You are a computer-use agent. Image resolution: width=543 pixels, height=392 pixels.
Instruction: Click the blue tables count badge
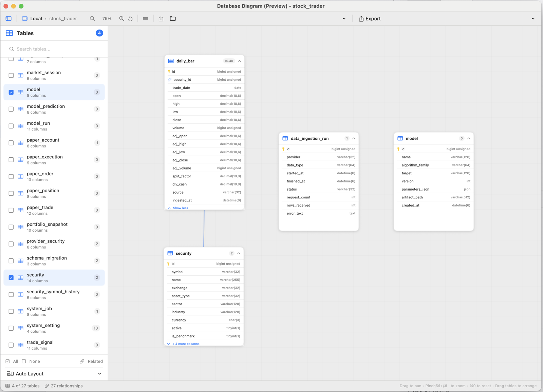pyautogui.click(x=99, y=33)
